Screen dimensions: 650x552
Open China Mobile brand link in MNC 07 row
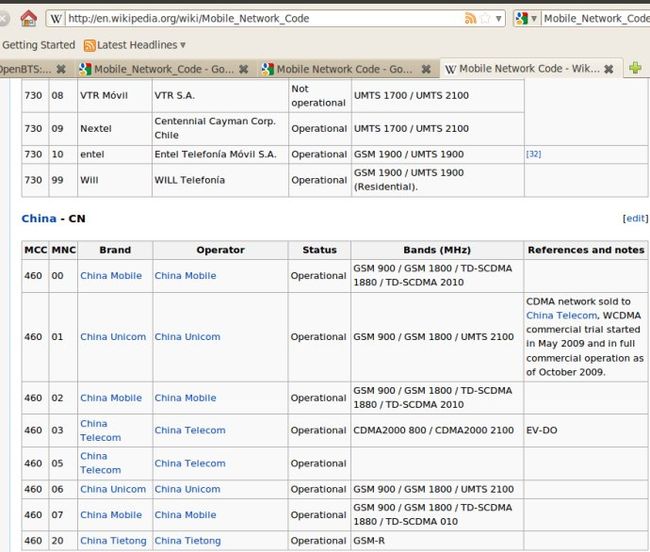tap(111, 515)
